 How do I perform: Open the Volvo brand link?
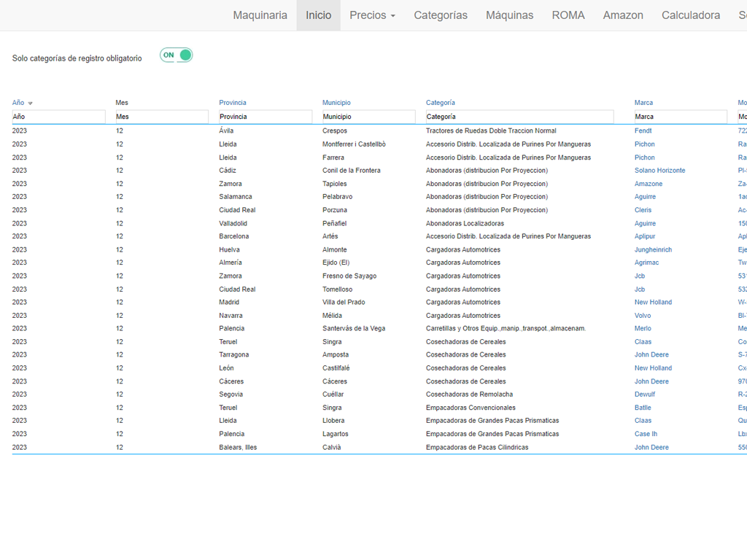643,316
